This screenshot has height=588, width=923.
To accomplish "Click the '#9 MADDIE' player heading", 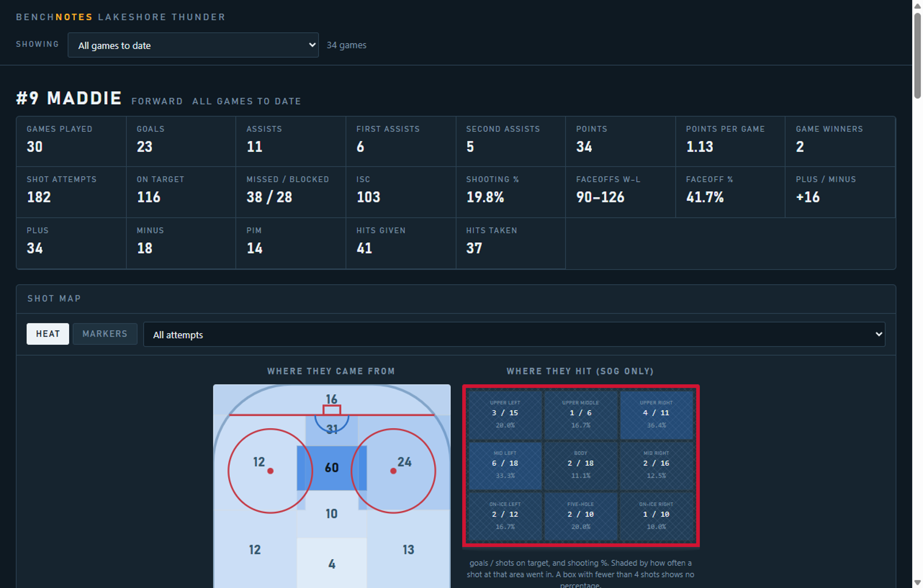I will 69,98.
